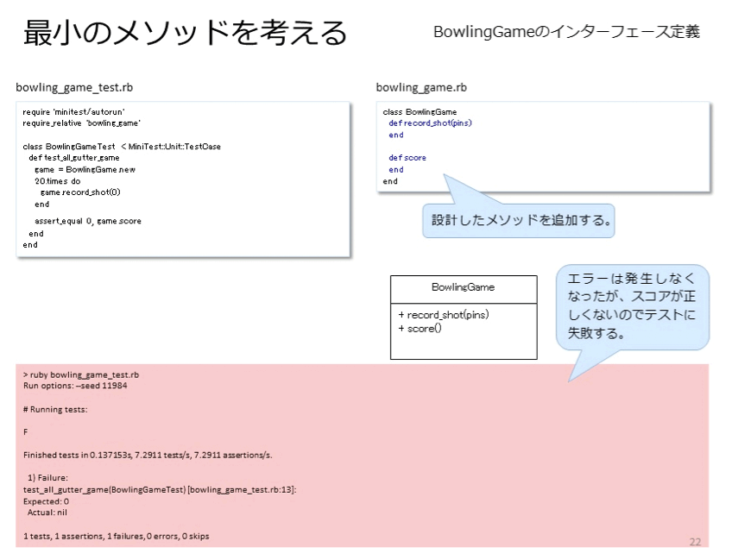This screenshot has width=732, height=560.
Task: Click the line require_relative 'bowling_game'
Action: pos(82,123)
